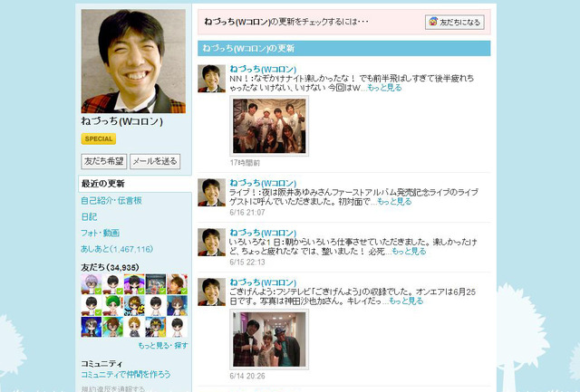
Task: Open group photo thumbnail in first post
Action: [269, 126]
